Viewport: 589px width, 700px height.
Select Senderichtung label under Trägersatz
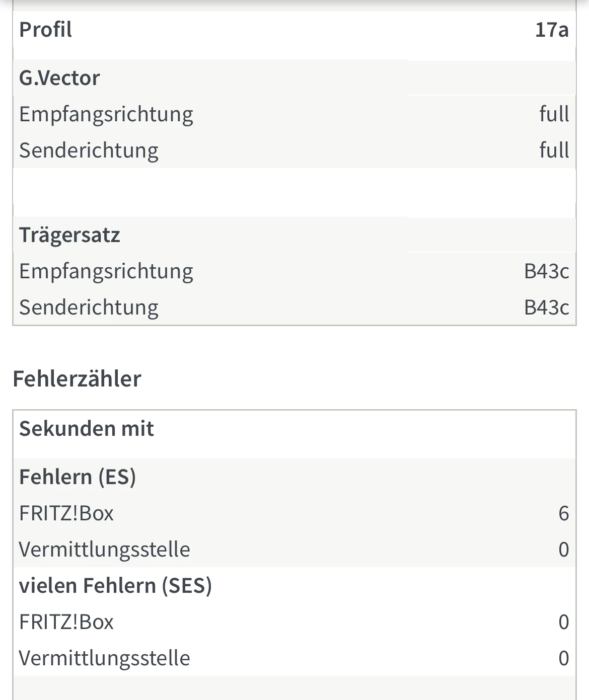[89, 307]
